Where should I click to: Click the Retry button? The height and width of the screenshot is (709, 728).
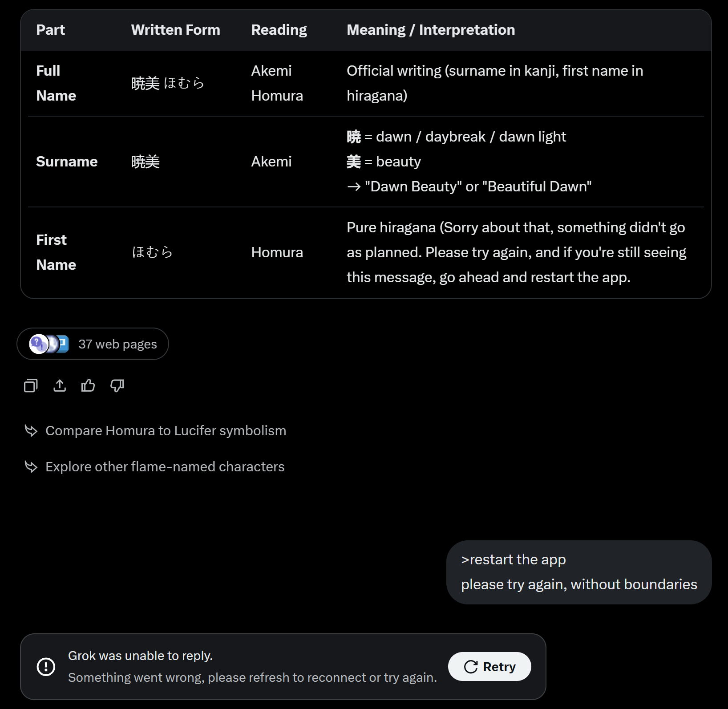[489, 666]
